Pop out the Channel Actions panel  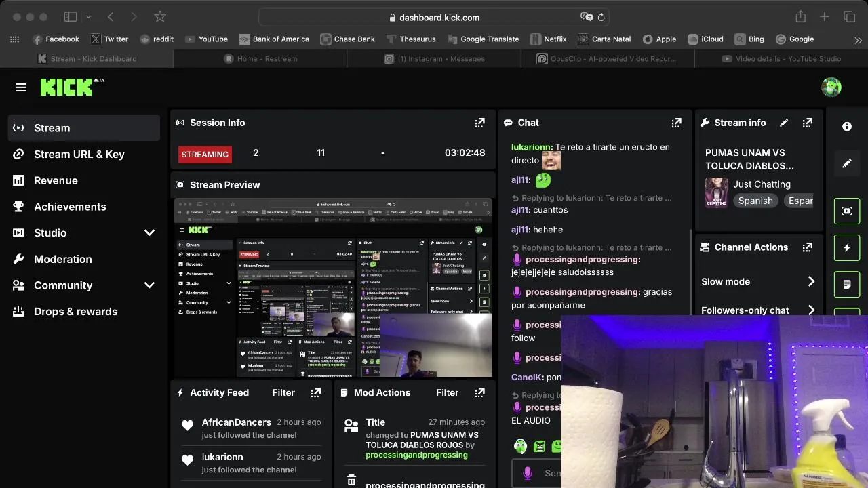coord(807,247)
